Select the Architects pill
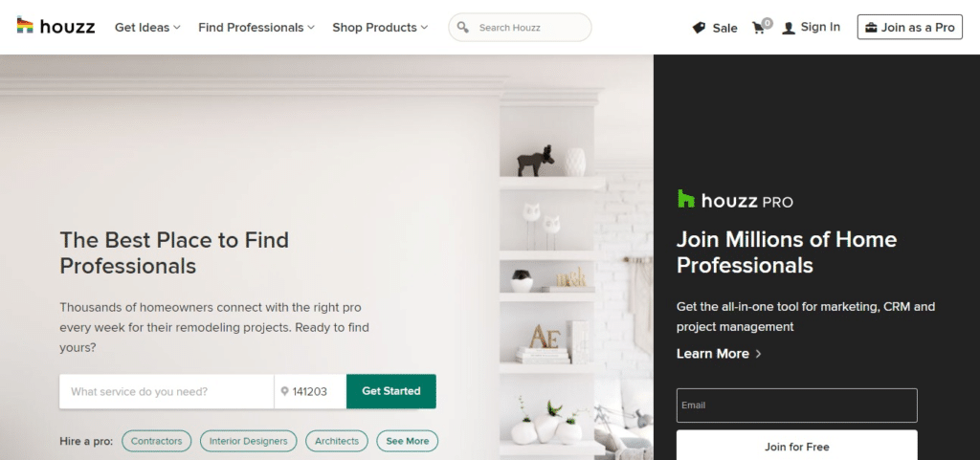 click(337, 441)
